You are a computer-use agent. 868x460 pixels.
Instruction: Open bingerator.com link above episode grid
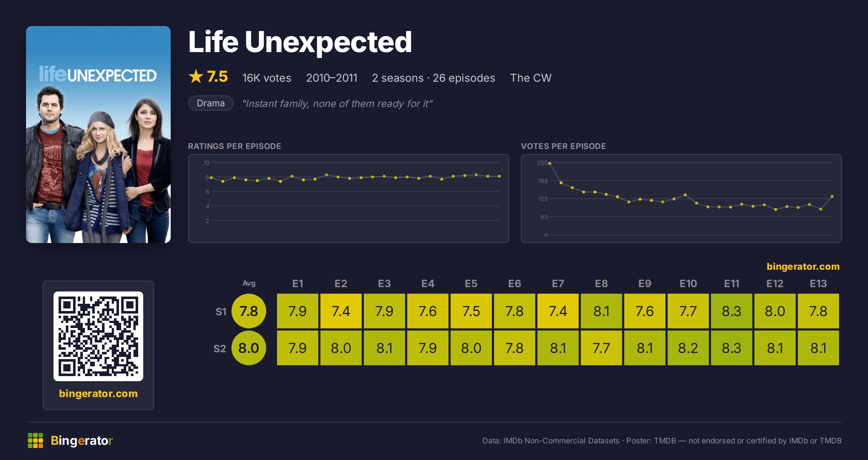[x=803, y=267]
